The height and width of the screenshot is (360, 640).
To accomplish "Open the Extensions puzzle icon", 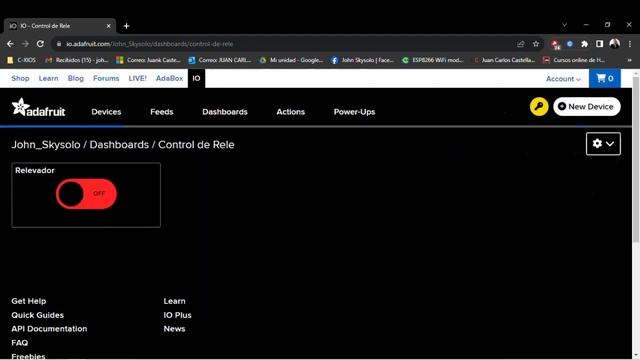I will point(584,44).
